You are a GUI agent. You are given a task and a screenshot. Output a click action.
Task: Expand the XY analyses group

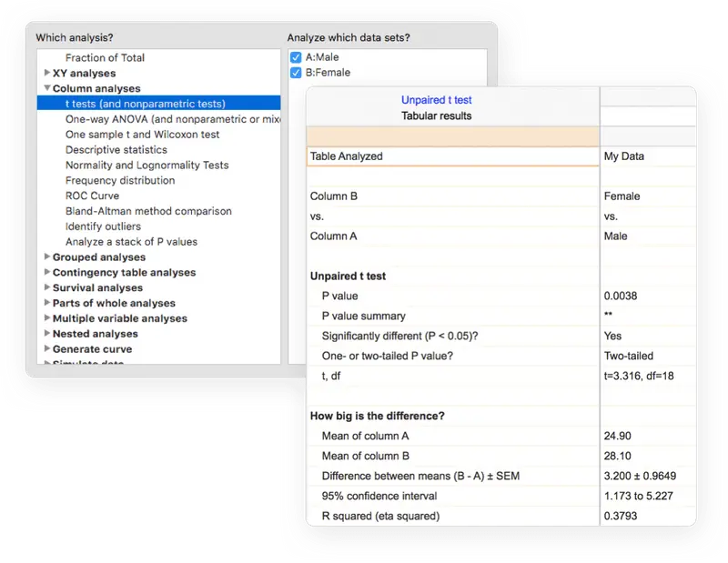tap(47, 73)
